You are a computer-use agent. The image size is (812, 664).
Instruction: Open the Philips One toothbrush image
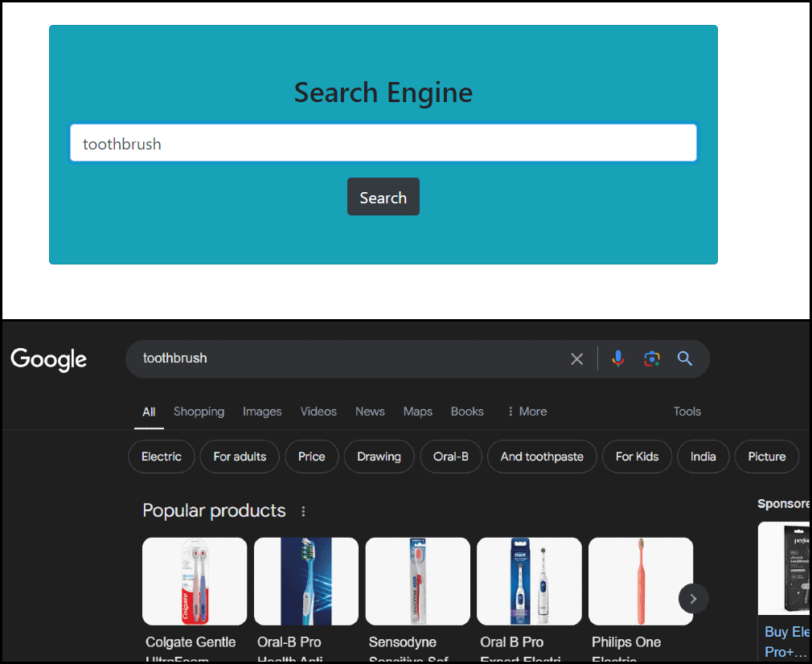tap(641, 581)
